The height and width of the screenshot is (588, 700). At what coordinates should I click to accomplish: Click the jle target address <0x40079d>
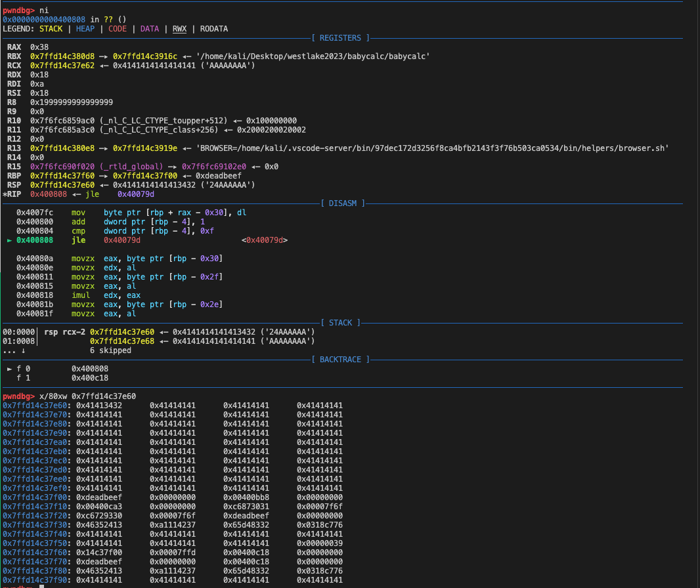click(265, 240)
